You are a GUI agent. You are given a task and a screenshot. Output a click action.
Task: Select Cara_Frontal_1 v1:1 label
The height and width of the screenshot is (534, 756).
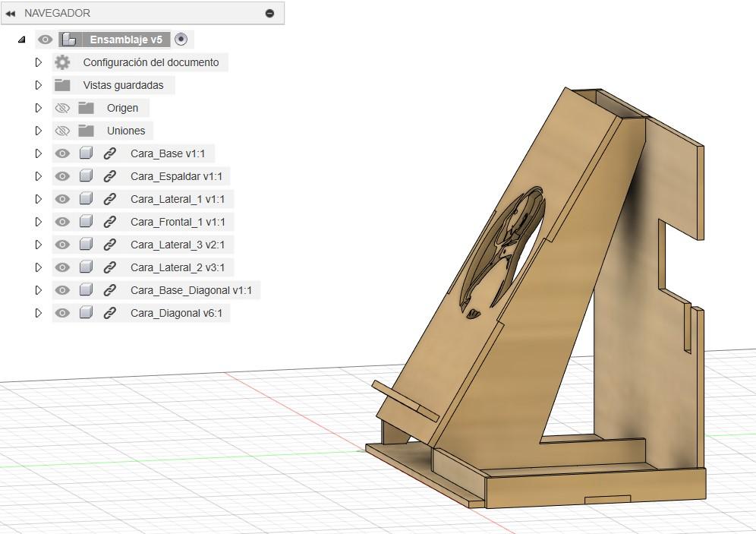[x=178, y=221]
